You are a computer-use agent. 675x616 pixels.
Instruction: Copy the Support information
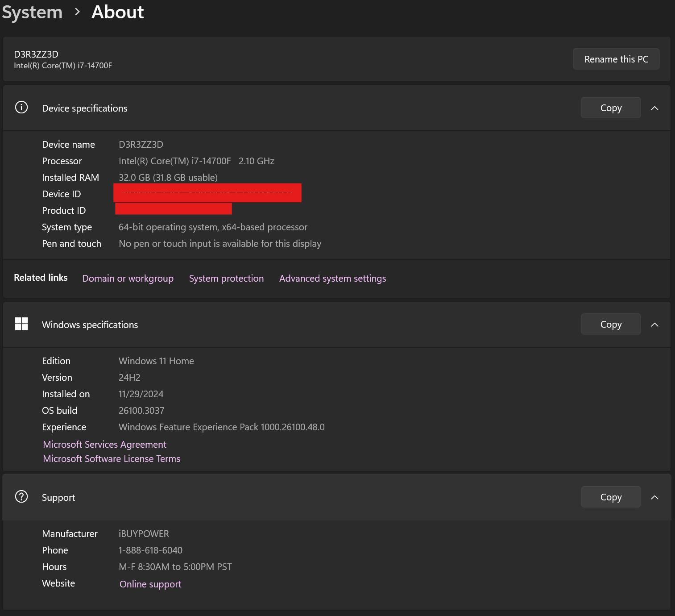(610, 497)
